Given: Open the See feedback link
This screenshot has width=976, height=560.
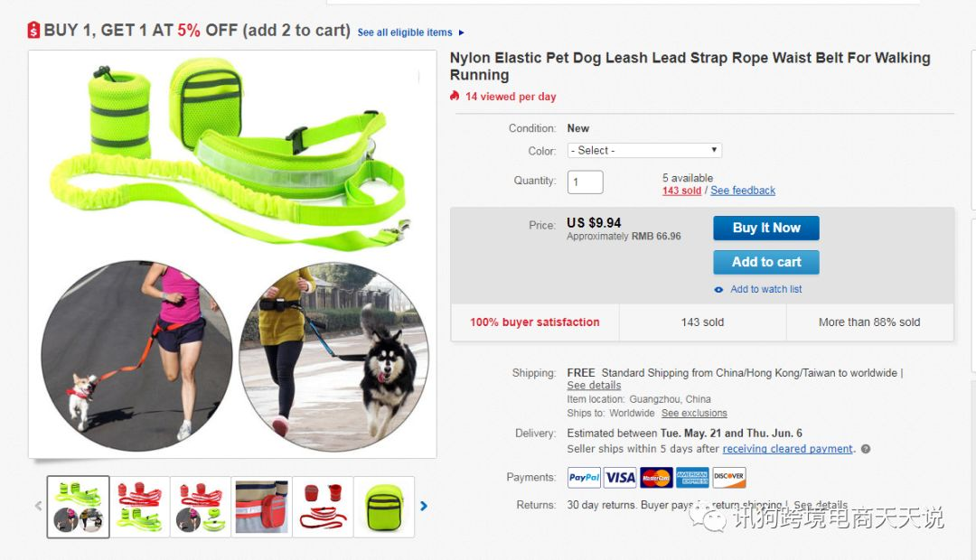Looking at the screenshot, I should 743,191.
